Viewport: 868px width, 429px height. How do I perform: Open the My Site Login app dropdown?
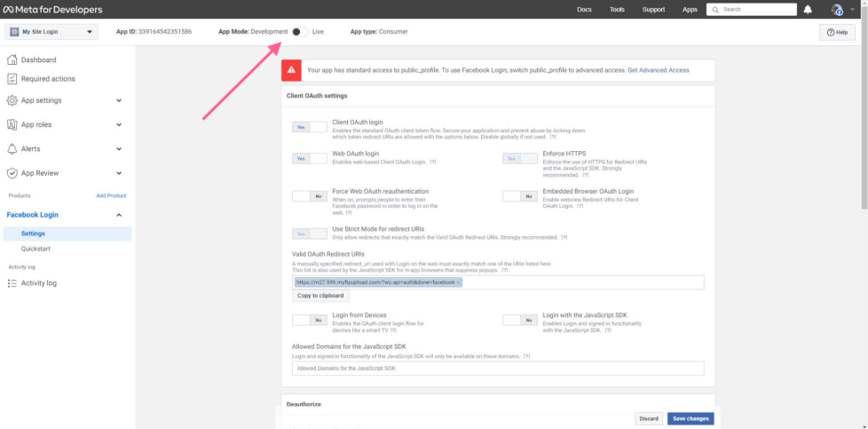click(x=51, y=32)
